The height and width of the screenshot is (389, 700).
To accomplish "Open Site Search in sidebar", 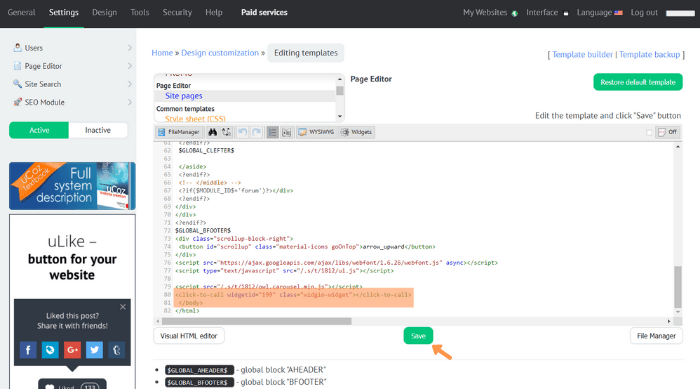I will pos(43,84).
